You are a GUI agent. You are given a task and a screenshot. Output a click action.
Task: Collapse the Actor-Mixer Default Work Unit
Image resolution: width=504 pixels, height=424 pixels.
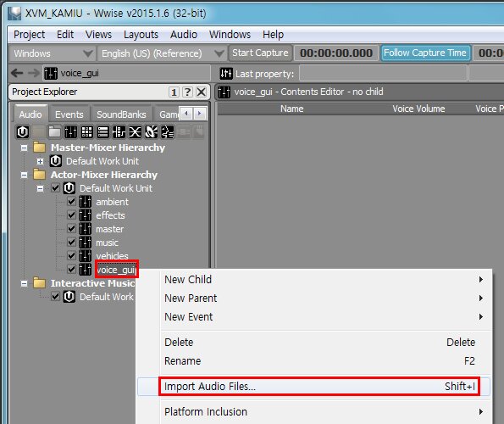coord(40,188)
